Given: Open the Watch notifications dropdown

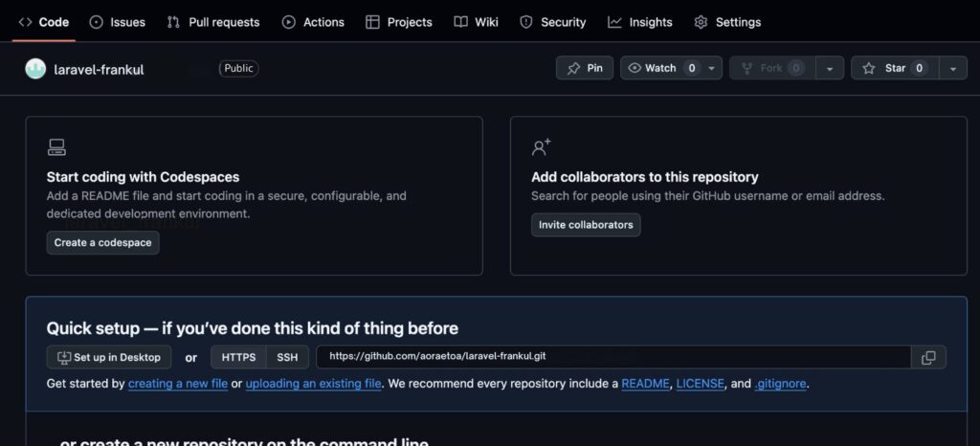Looking at the screenshot, I should pos(671,68).
